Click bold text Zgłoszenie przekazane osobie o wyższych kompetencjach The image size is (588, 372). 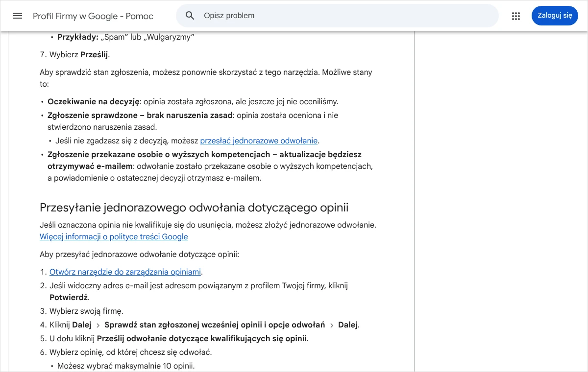pyautogui.click(x=159, y=155)
